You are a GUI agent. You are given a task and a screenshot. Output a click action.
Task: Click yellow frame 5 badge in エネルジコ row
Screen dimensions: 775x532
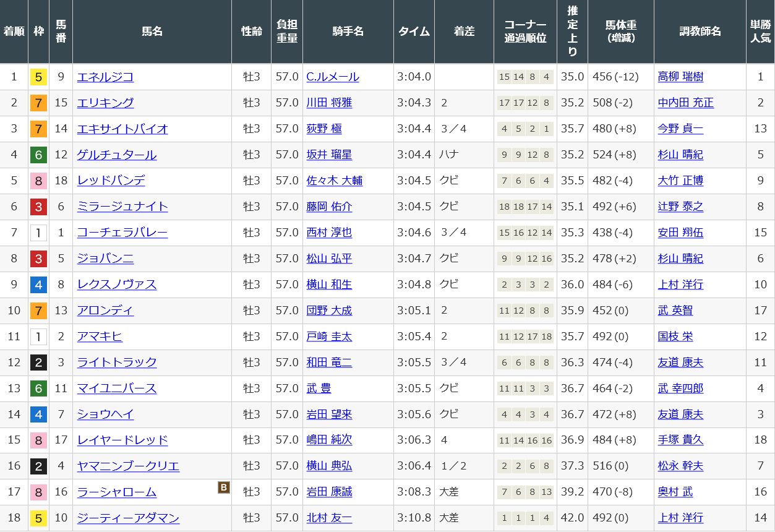[x=38, y=77]
